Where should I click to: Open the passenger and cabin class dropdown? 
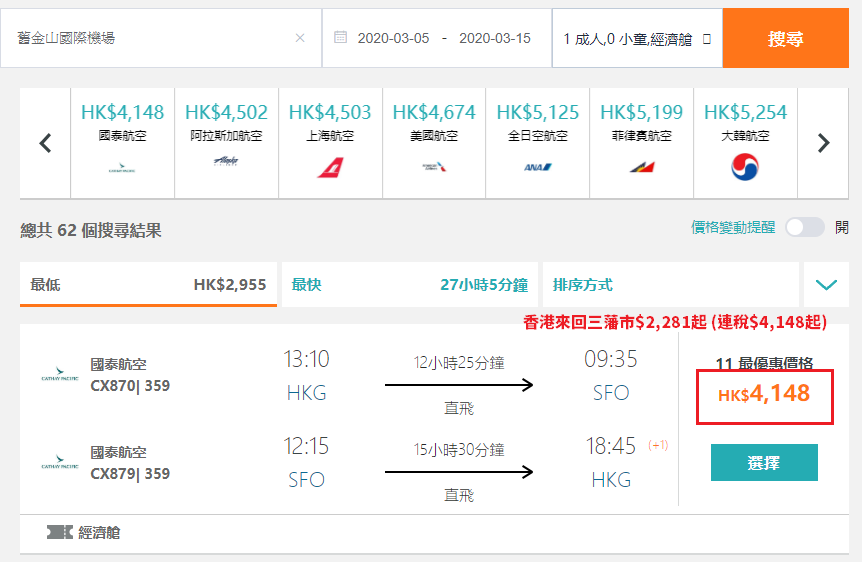click(x=637, y=38)
